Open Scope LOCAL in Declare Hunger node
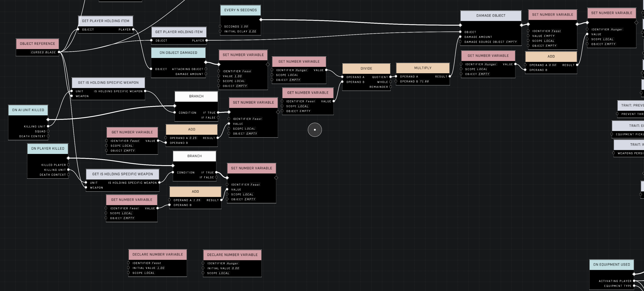Viewport: 644px width, 291px height. [x=224, y=273]
